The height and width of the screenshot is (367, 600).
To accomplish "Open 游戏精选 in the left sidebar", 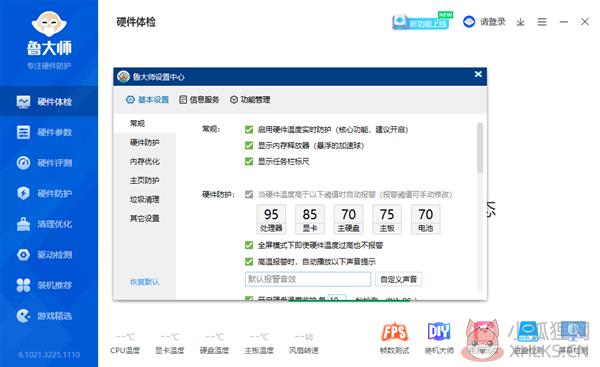I will click(49, 316).
